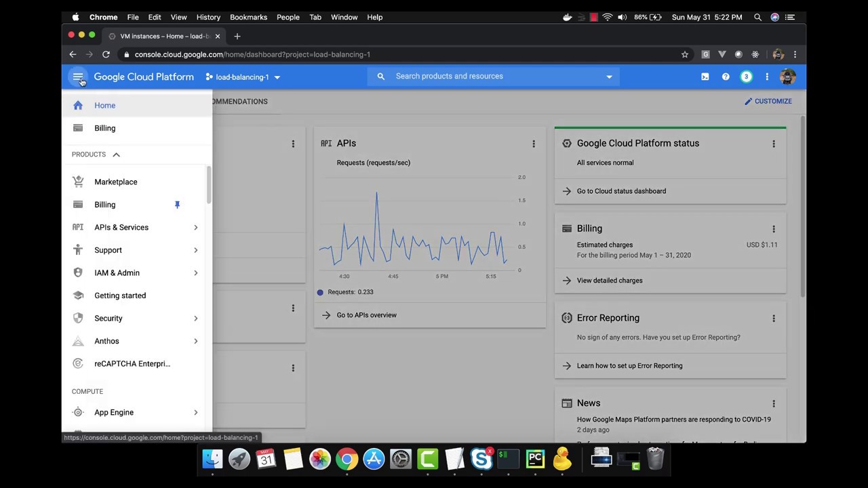
Task: Expand the Security submenu
Action: (196, 319)
